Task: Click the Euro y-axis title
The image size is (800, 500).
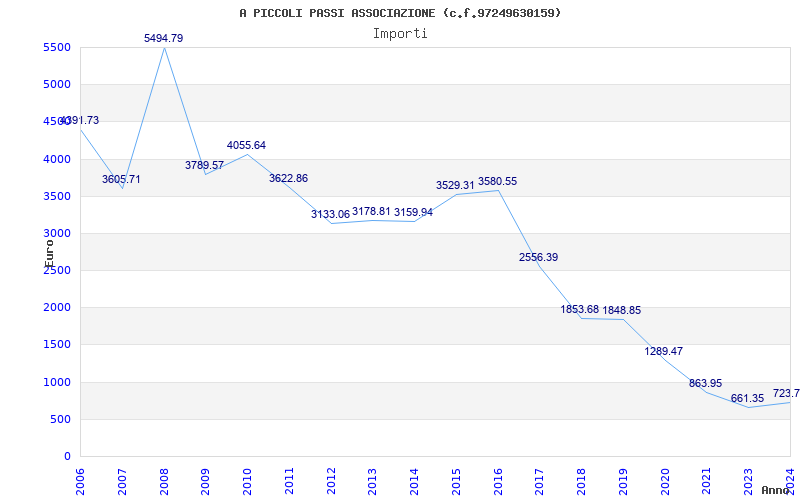Action: tap(49, 252)
